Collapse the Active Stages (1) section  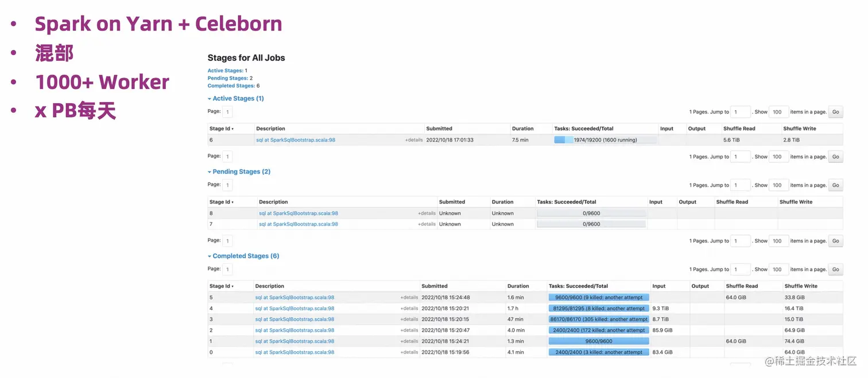click(236, 99)
